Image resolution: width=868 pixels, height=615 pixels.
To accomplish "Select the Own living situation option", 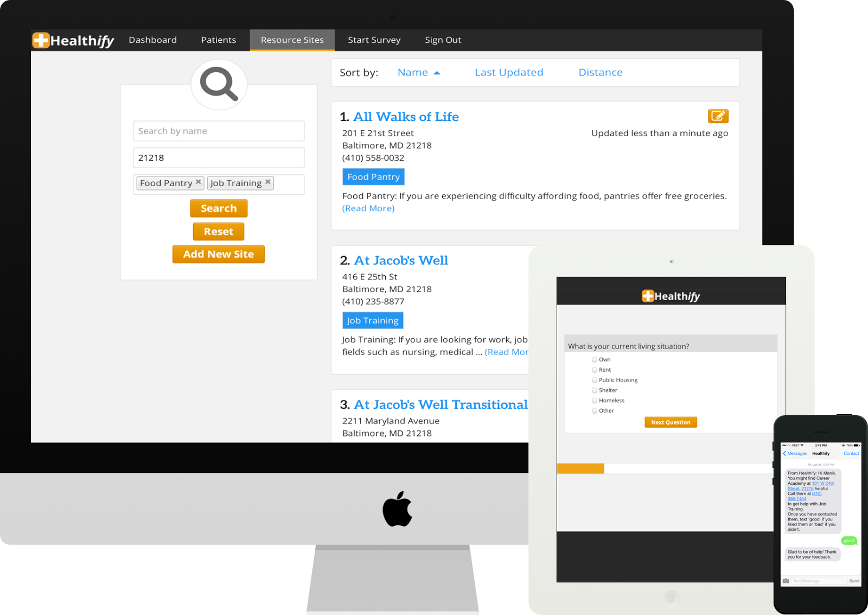I will 595,359.
